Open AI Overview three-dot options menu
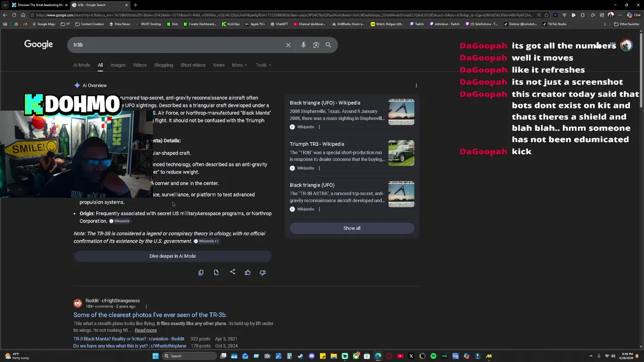The height and width of the screenshot is (362, 644). tap(416, 85)
